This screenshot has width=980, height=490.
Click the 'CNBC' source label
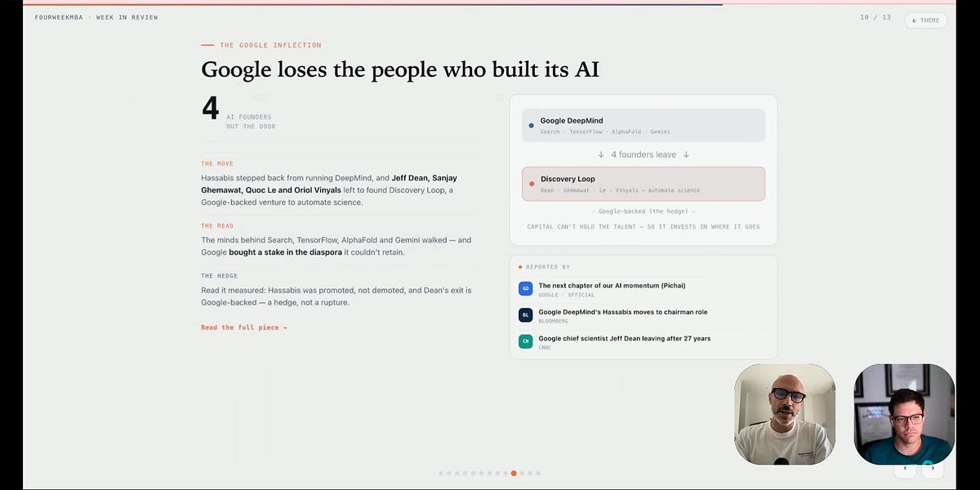[x=545, y=347]
